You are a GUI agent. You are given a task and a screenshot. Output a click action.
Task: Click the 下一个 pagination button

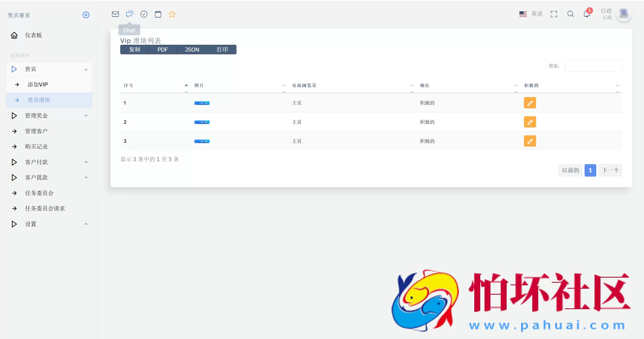coord(610,170)
